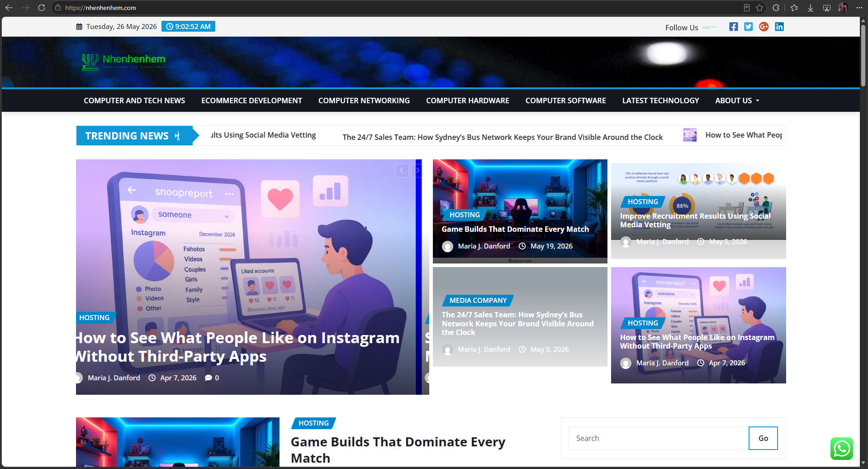Click the page vertical scrollbar
Image resolution: width=868 pixels, height=469 pixels.
pos(863,55)
